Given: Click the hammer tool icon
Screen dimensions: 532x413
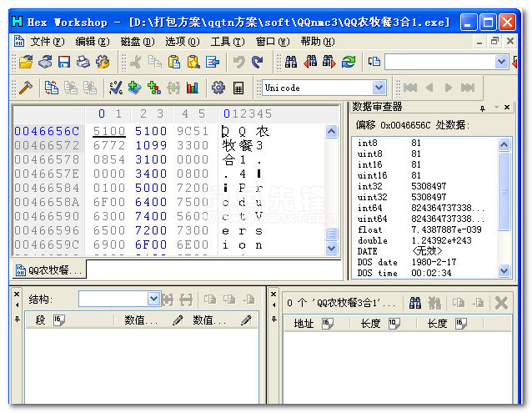Looking at the screenshot, I should click(x=26, y=88).
